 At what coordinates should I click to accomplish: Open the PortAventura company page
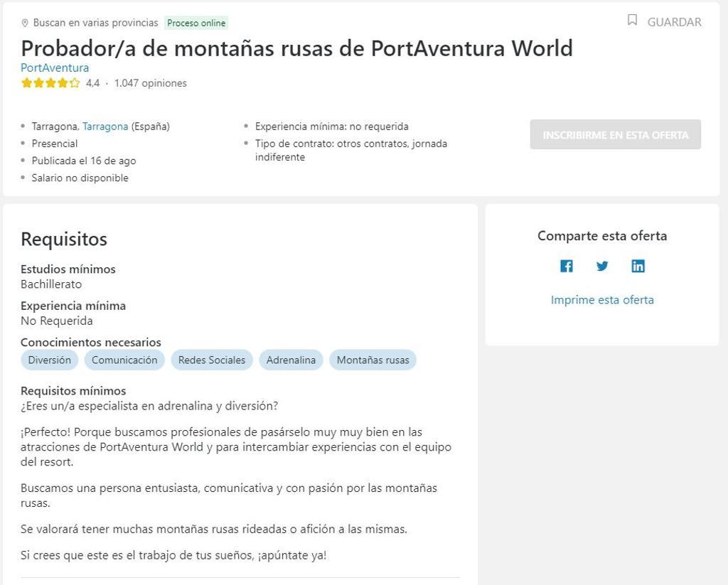click(x=53, y=68)
